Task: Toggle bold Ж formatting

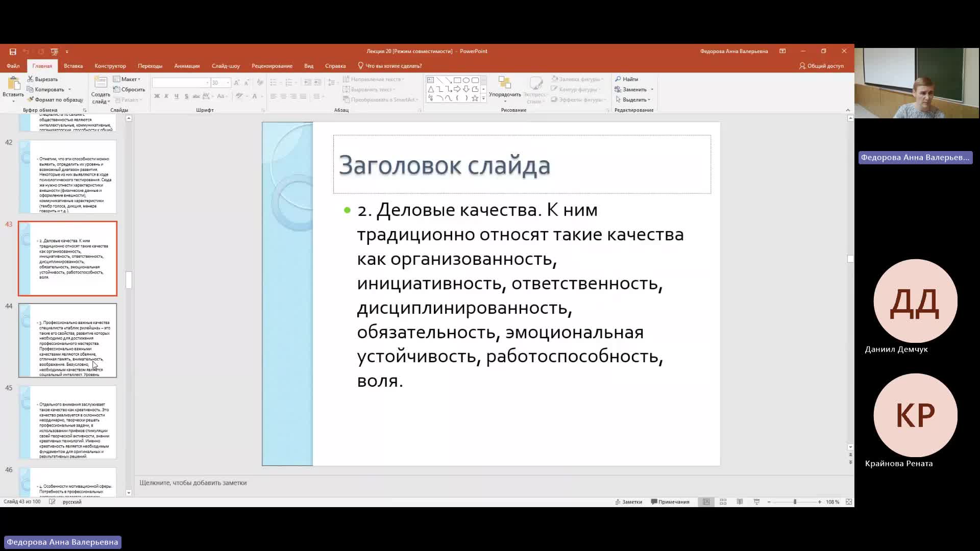Action: coord(157,96)
